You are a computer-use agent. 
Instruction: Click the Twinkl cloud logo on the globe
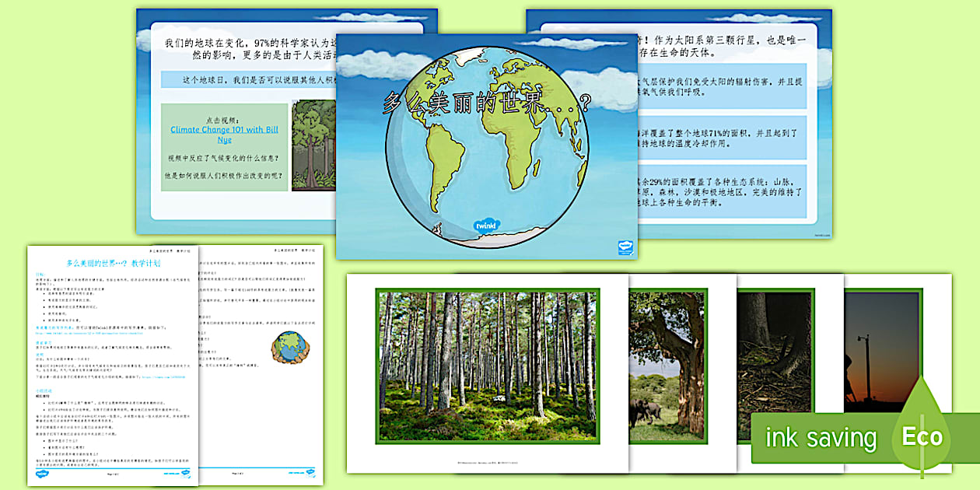487,226
